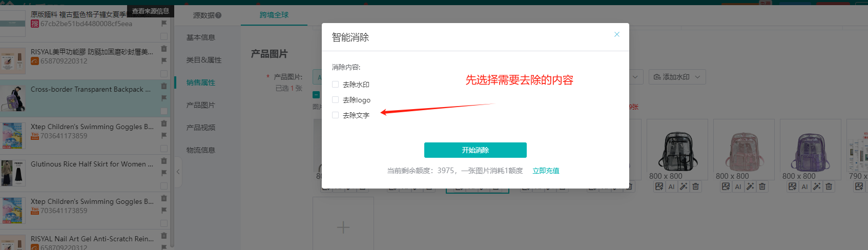Select the Glutinous Rice Half Skirt product

click(91, 164)
